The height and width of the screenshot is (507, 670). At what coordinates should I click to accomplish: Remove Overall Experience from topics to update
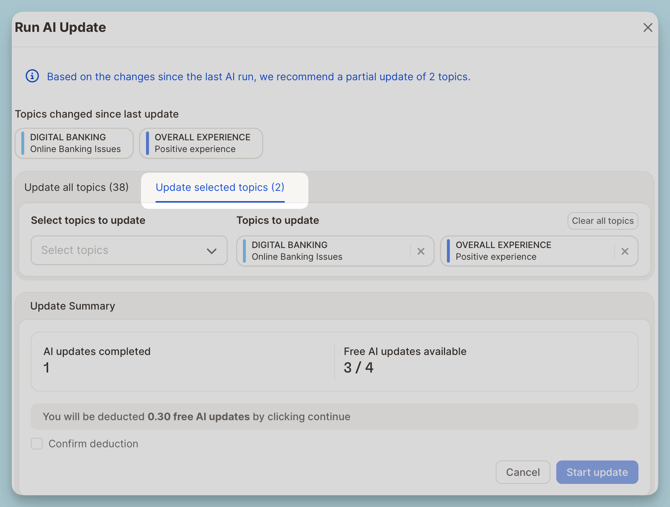coord(625,251)
